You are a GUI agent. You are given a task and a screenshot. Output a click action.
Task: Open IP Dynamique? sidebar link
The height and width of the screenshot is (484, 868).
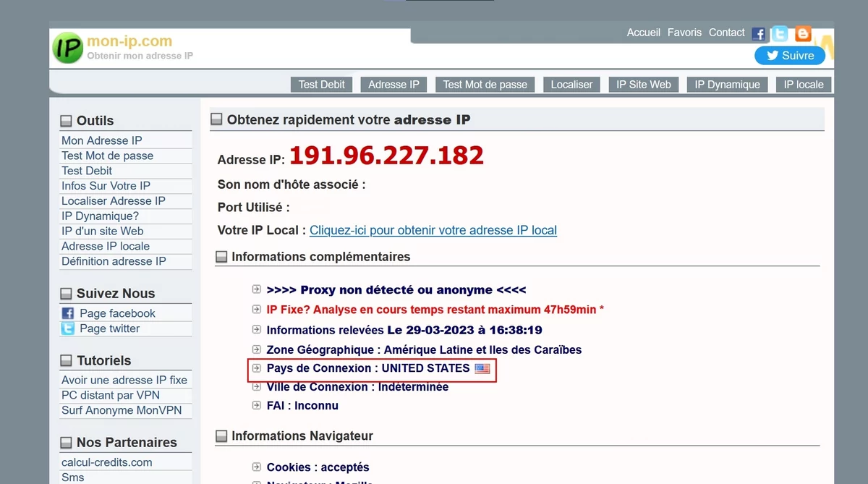[x=100, y=216]
